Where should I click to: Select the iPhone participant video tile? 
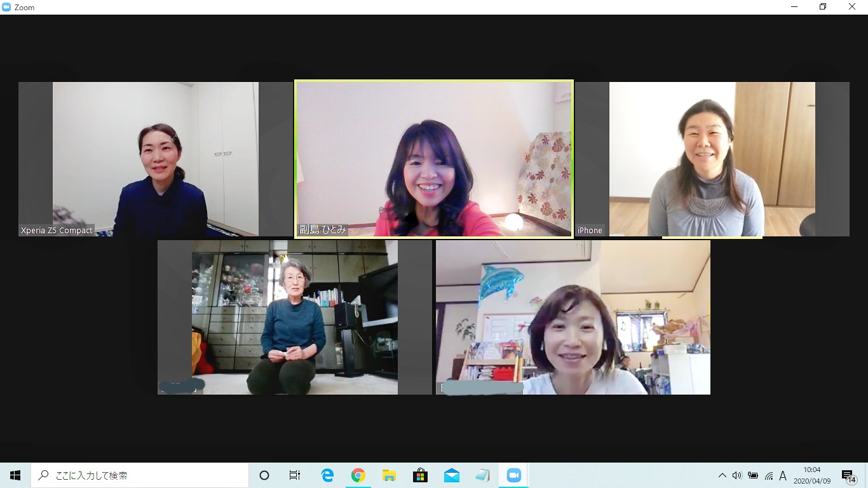pos(712,159)
